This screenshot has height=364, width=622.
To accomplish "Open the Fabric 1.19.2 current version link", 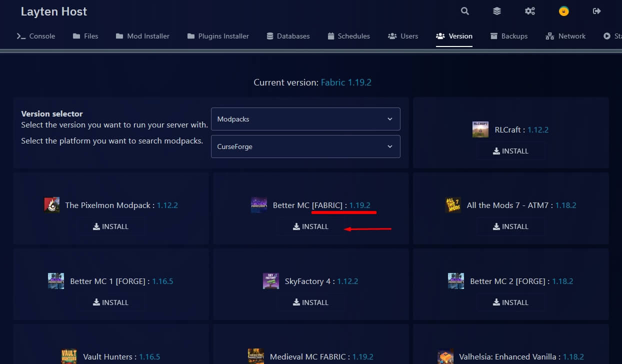I will [346, 82].
